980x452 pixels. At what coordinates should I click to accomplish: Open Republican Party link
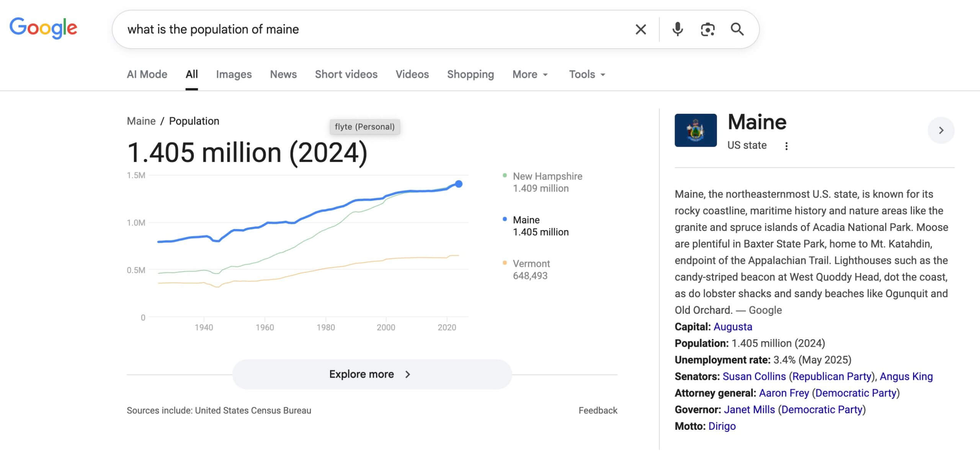[x=831, y=377]
